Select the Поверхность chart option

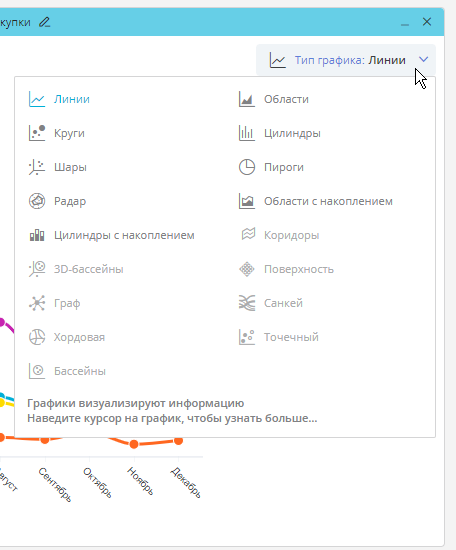286,269
